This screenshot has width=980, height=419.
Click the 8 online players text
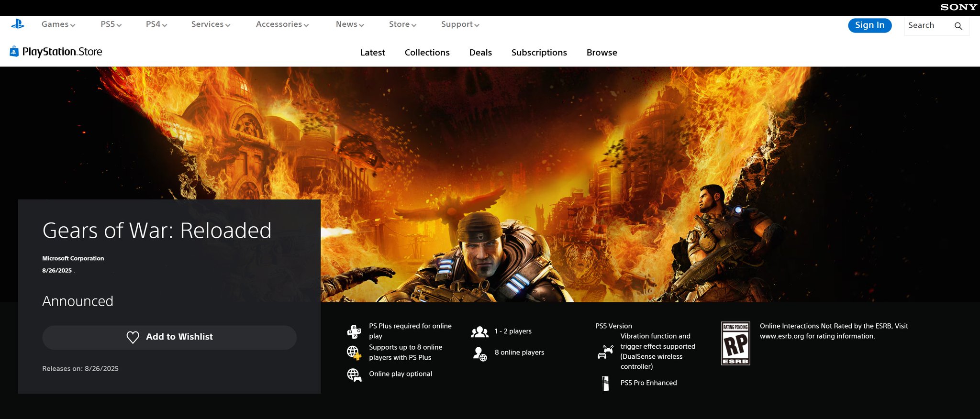point(519,353)
